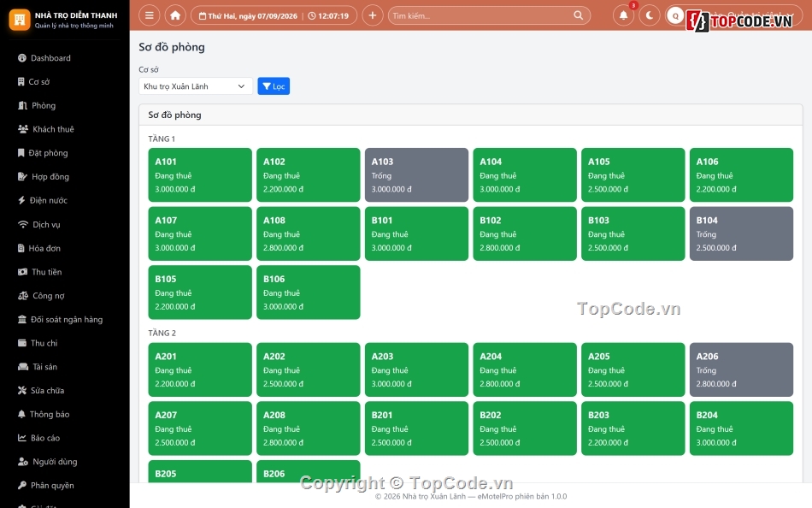The image size is (812, 508).
Task: Click the Đặt phòng bookmark icon
Action: click(21, 153)
